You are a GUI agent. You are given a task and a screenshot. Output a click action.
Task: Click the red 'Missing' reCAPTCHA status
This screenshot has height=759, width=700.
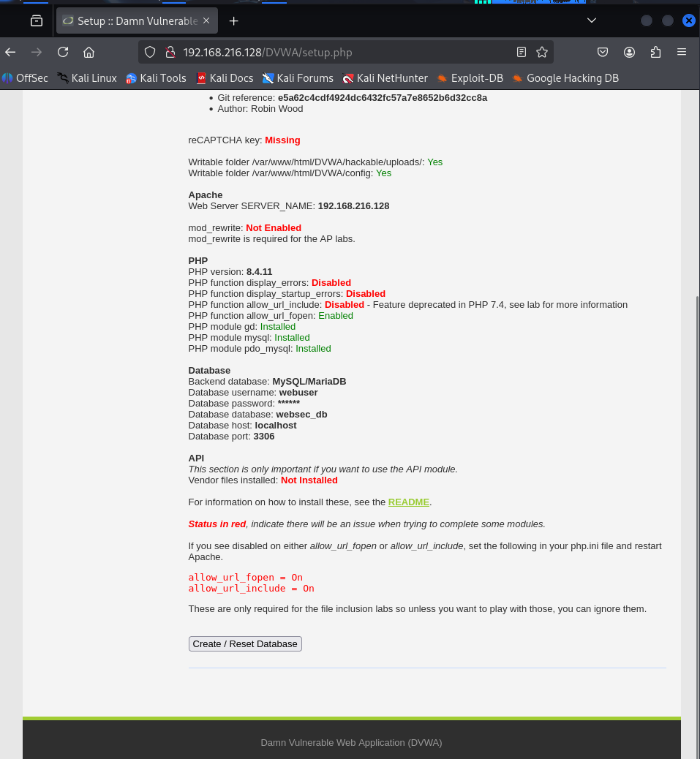point(283,140)
